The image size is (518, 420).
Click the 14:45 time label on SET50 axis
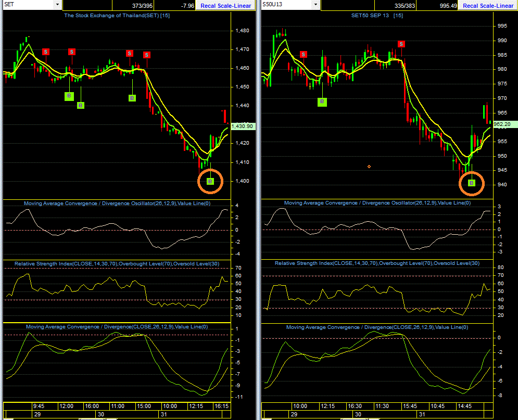point(464,406)
